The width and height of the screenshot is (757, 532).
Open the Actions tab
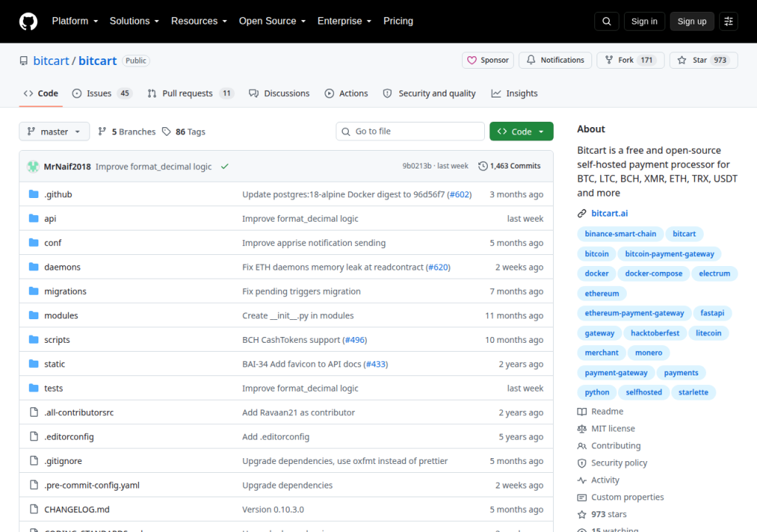point(346,93)
